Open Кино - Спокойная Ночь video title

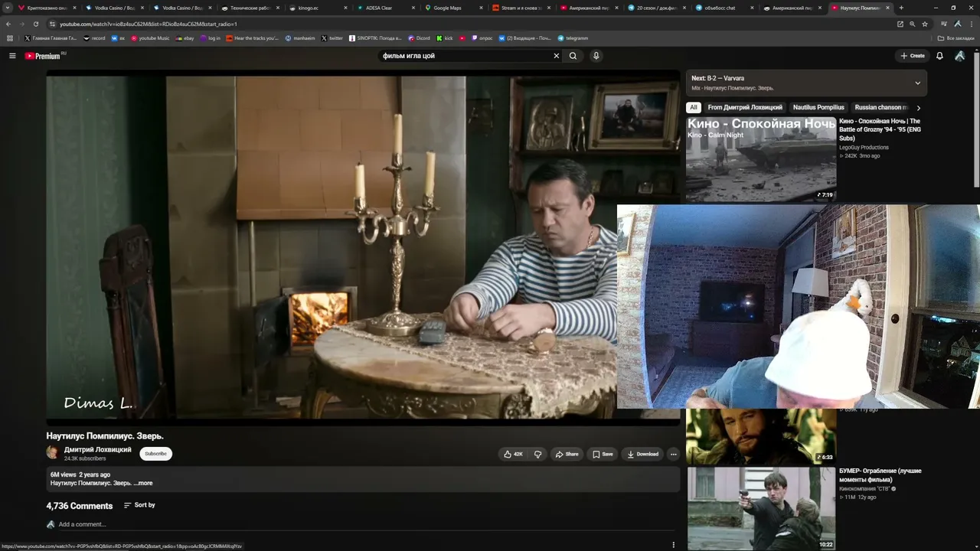pos(880,129)
